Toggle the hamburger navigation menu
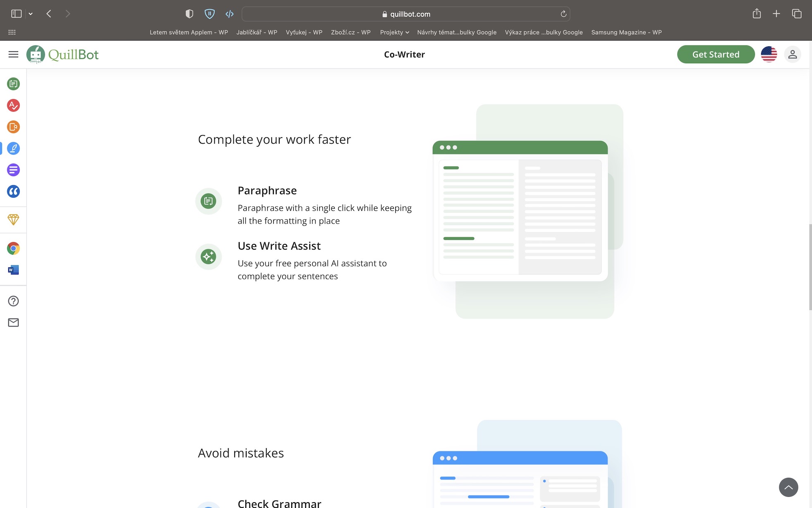 tap(13, 54)
